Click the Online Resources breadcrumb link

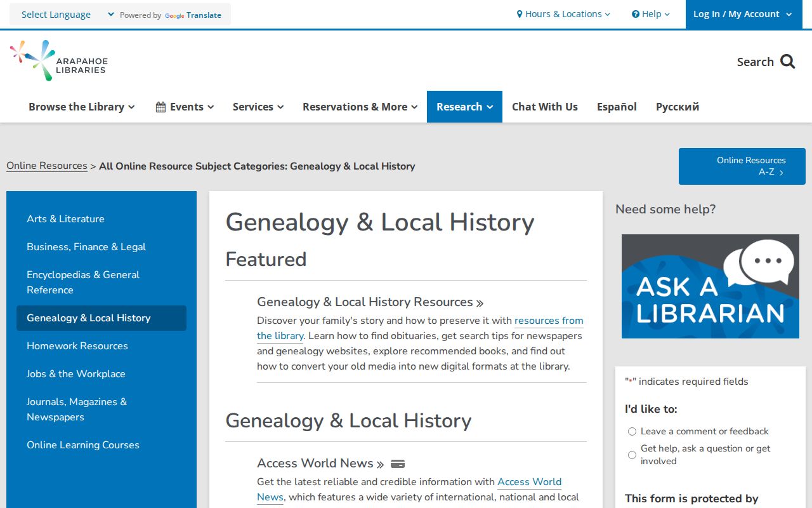[x=47, y=166]
